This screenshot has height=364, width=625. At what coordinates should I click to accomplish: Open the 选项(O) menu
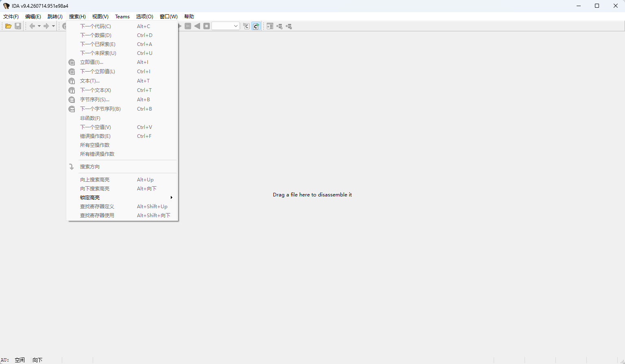click(x=145, y=17)
